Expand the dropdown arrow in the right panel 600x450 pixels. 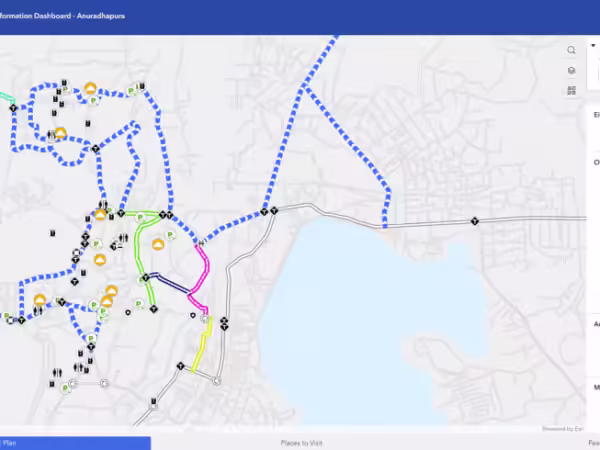click(594, 44)
